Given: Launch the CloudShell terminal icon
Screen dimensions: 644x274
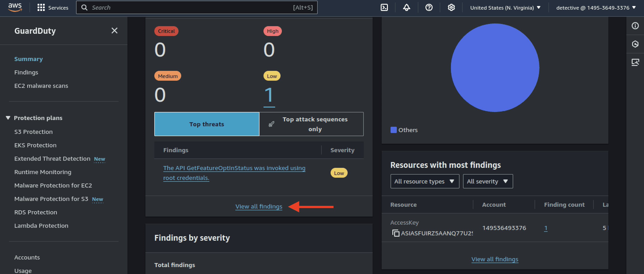Looking at the screenshot, I should point(384,8).
